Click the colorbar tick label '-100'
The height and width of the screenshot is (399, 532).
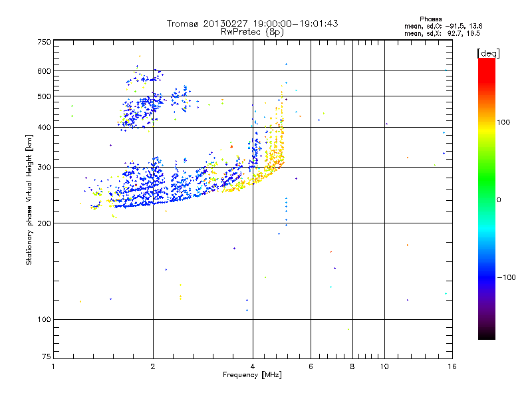click(x=506, y=277)
